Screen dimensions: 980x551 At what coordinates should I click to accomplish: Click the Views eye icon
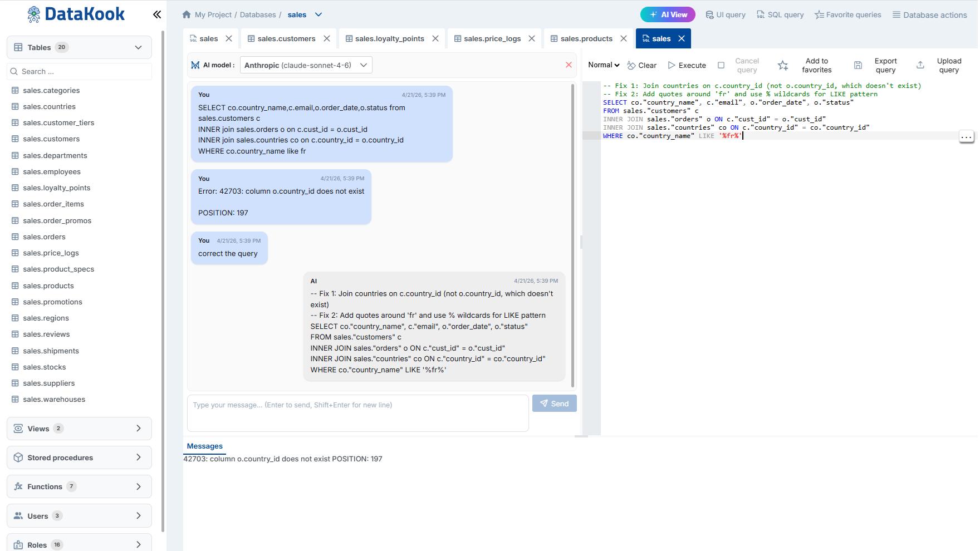[18, 429]
